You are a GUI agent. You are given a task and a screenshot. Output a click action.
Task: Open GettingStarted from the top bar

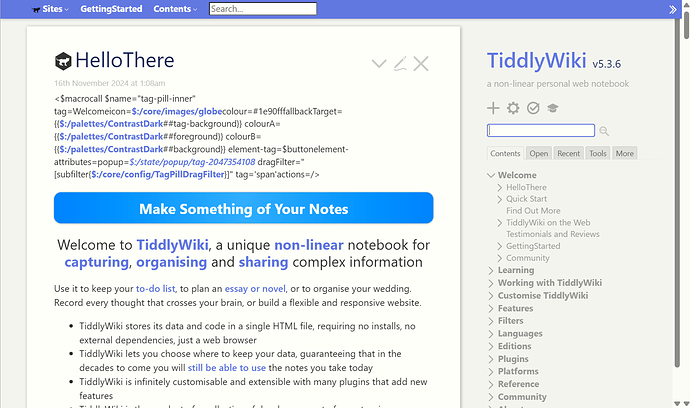(x=111, y=9)
